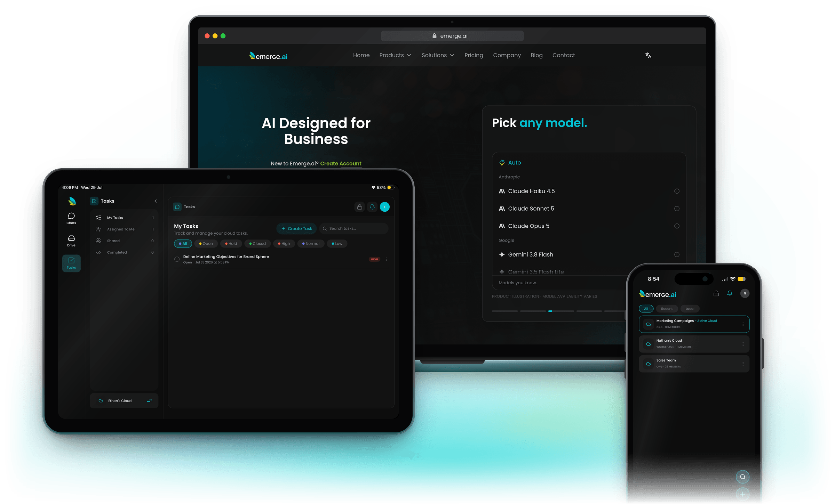Go to Home in laptop navbar
Screen dimensions: 835x504
361,55
